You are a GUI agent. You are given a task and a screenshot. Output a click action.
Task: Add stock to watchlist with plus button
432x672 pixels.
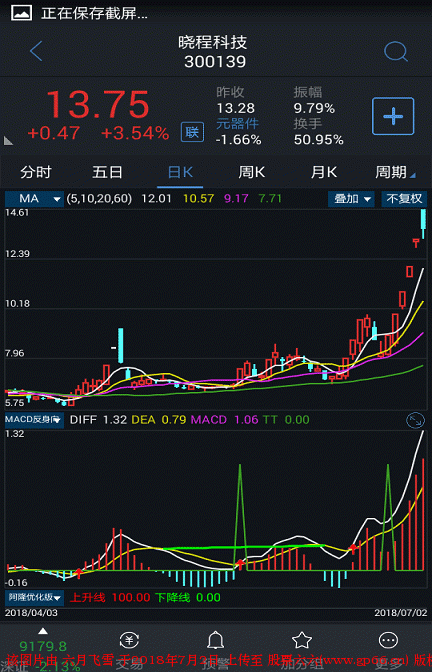click(393, 116)
